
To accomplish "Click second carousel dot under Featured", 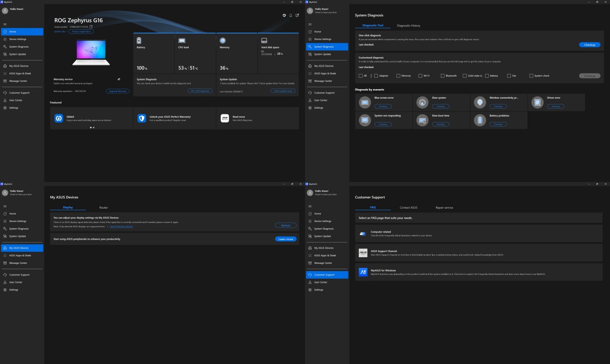I will [94, 127].
